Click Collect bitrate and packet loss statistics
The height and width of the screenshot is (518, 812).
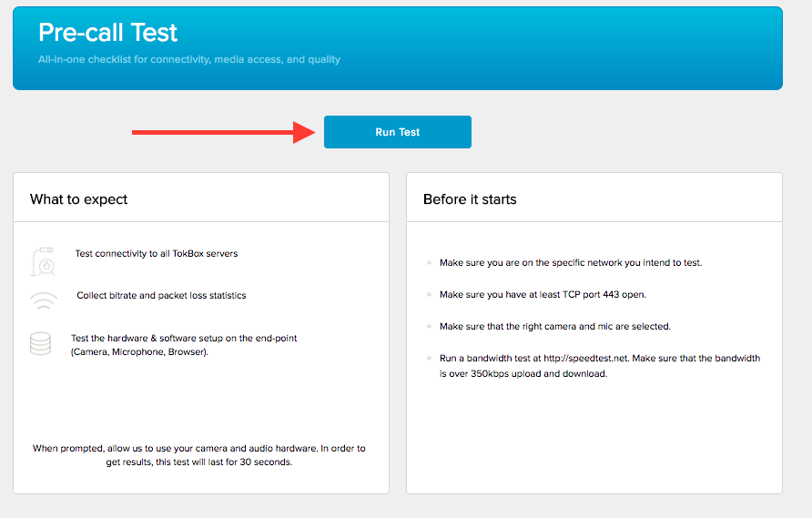click(161, 295)
